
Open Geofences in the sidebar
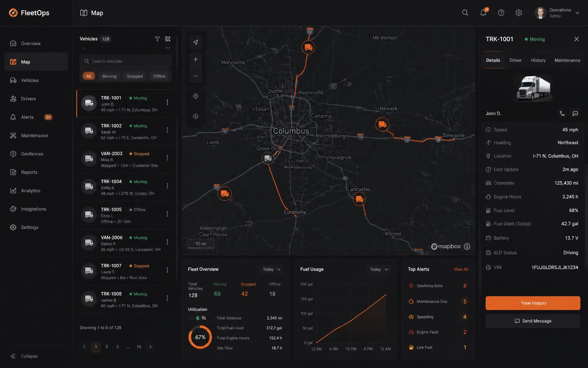[x=36, y=154]
